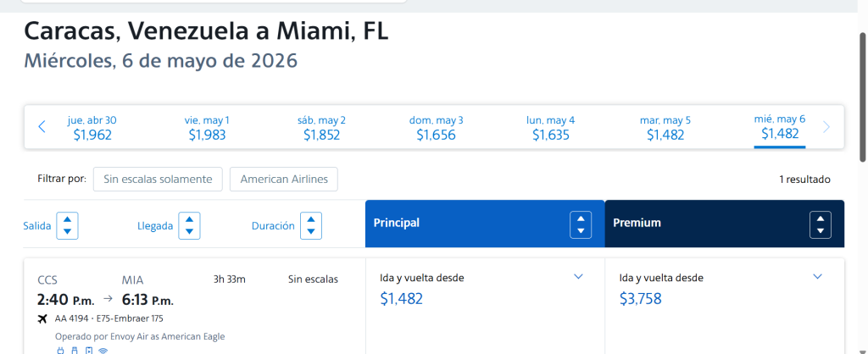Sort flights by Salida stepper arrows

point(67,225)
